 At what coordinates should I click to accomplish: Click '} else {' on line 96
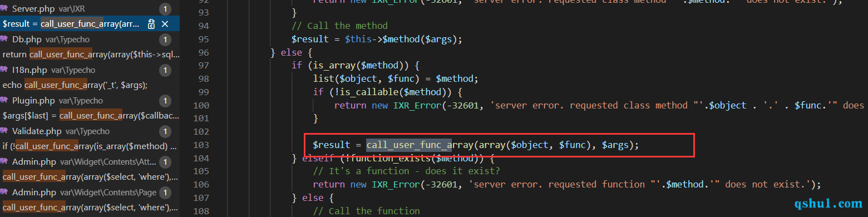[x=291, y=52]
